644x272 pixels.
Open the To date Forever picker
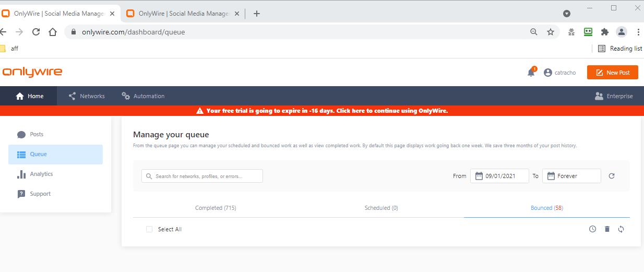coord(571,176)
